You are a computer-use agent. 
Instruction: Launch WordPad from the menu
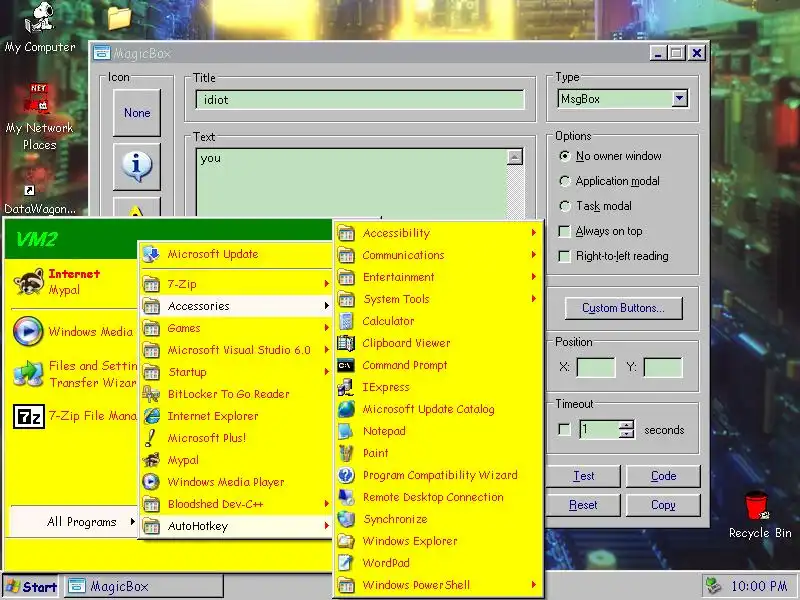(x=386, y=562)
